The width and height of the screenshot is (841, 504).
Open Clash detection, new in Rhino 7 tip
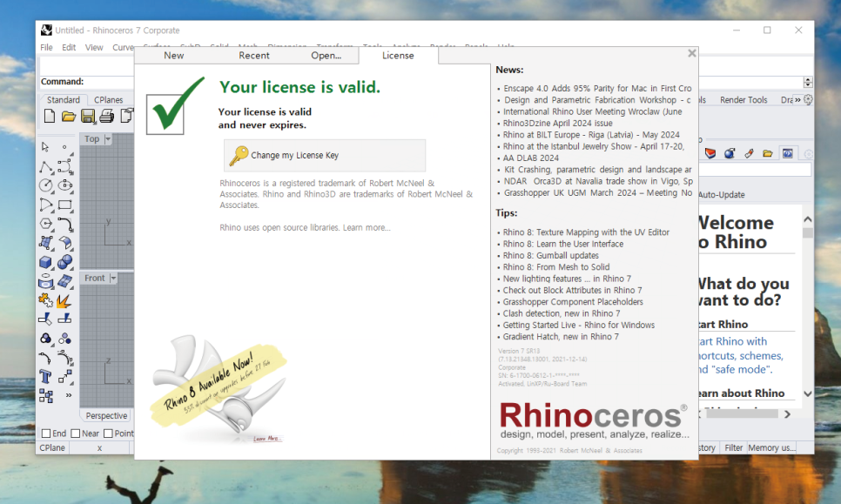[x=561, y=313]
